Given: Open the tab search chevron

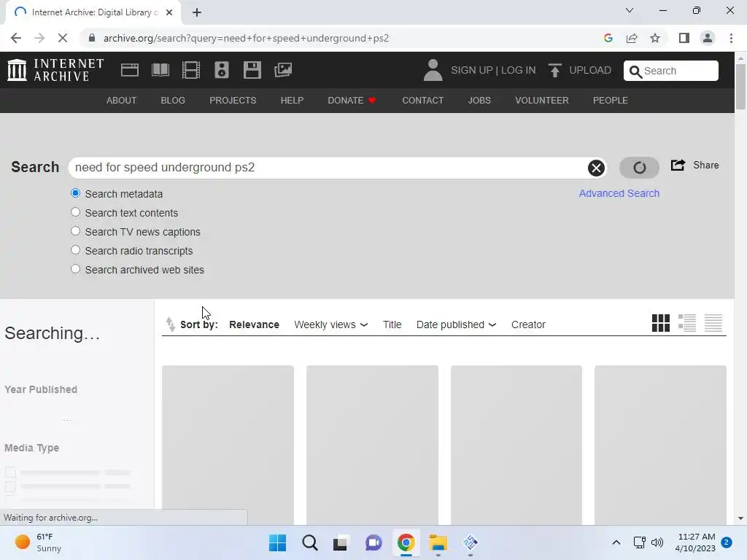Looking at the screenshot, I should point(630,10).
